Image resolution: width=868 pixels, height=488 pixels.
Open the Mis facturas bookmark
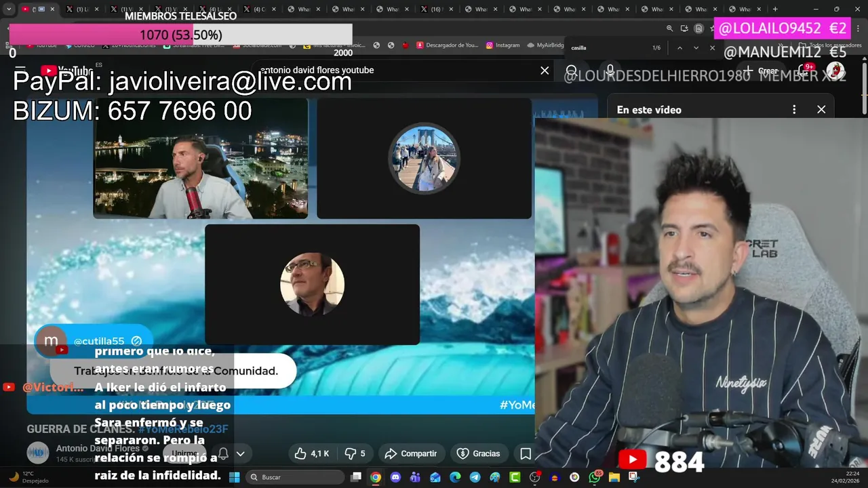[x=334, y=45]
